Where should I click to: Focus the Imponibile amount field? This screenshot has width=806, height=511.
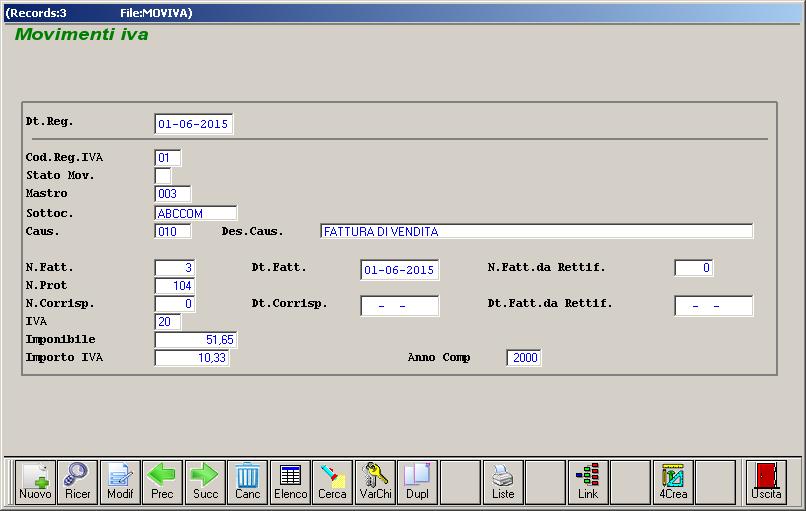[x=196, y=340]
